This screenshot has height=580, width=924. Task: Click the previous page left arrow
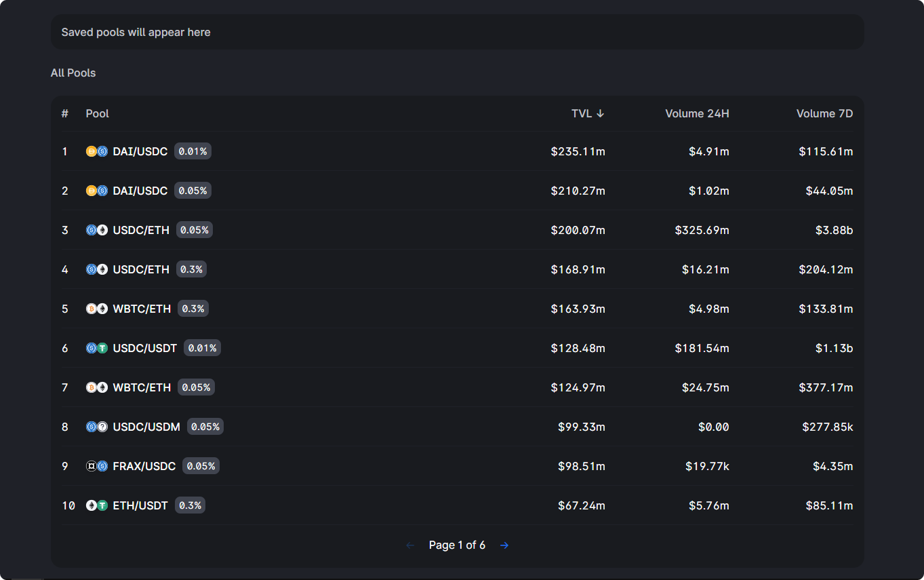[x=409, y=545]
